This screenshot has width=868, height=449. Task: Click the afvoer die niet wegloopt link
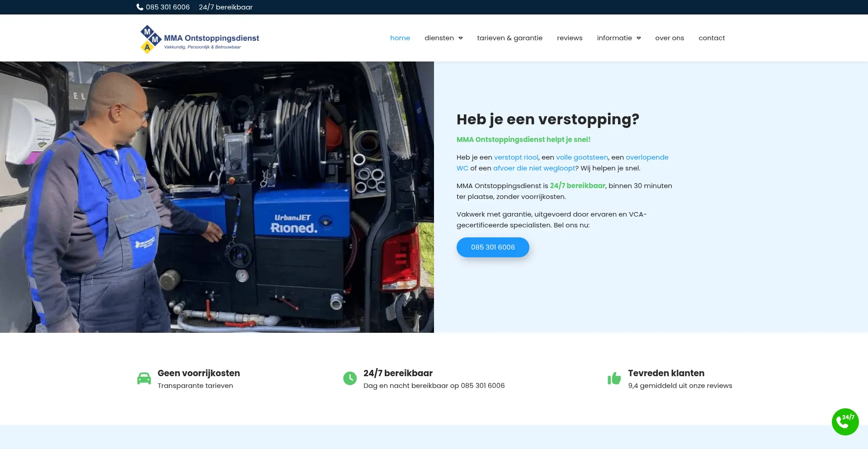[x=533, y=168]
